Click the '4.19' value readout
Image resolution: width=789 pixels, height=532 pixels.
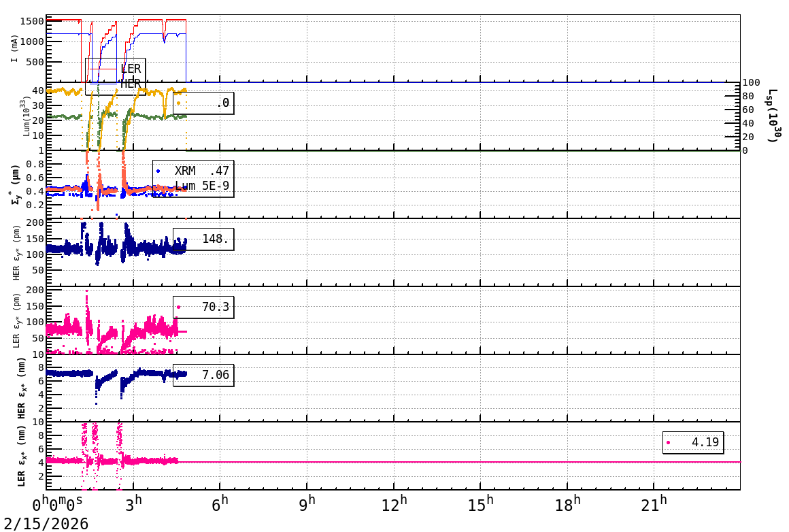(x=705, y=442)
